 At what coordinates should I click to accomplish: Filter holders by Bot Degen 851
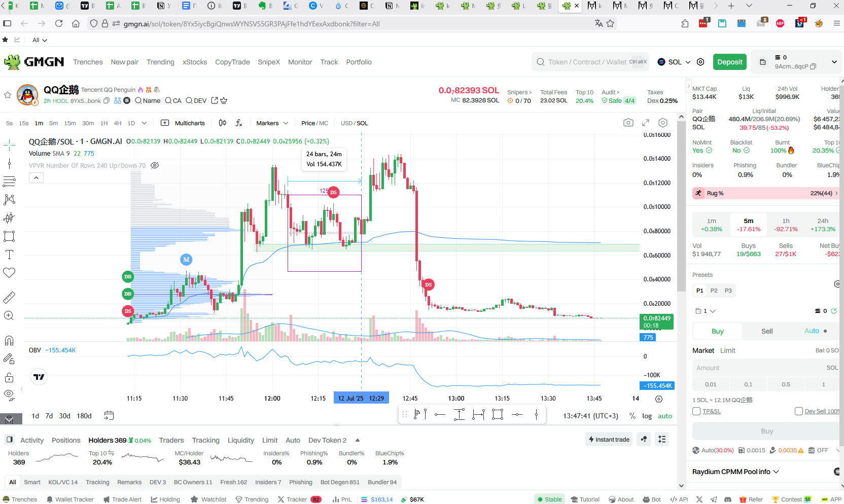[x=340, y=482]
